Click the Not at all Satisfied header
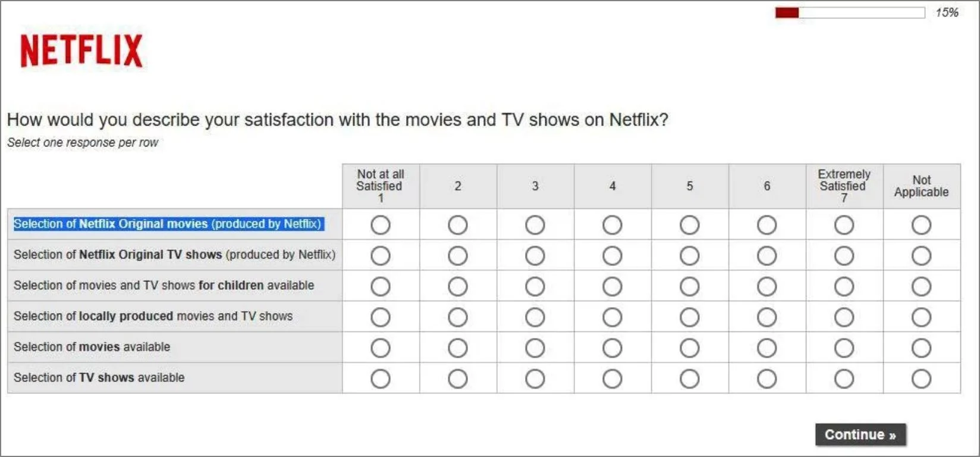Viewport: 980px width, 457px height. click(x=381, y=186)
